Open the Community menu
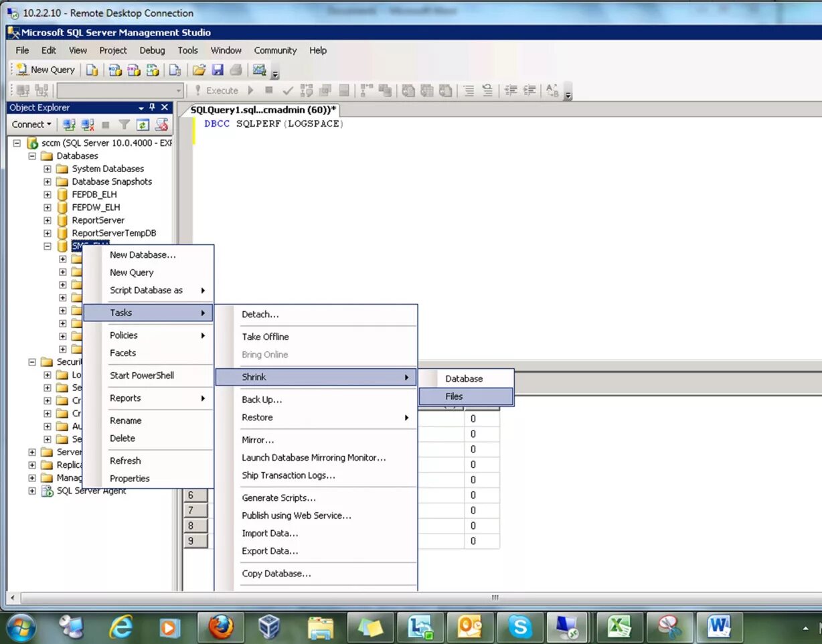Viewport: 822px width, 644px height. click(275, 50)
